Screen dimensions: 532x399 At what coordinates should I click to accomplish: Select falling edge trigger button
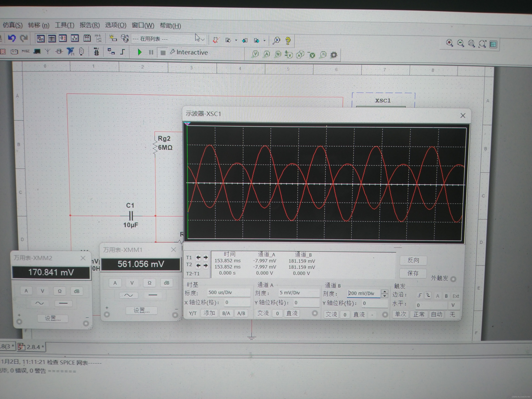coord(428,295)
